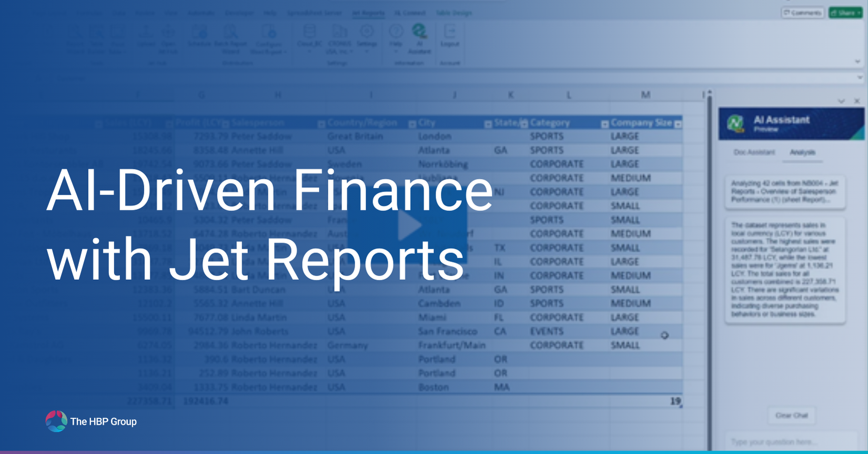The height and width of the screenshot is (454, 868).
Task: Open the Category column filter dropdown
Action: click(x=604, y=124)
